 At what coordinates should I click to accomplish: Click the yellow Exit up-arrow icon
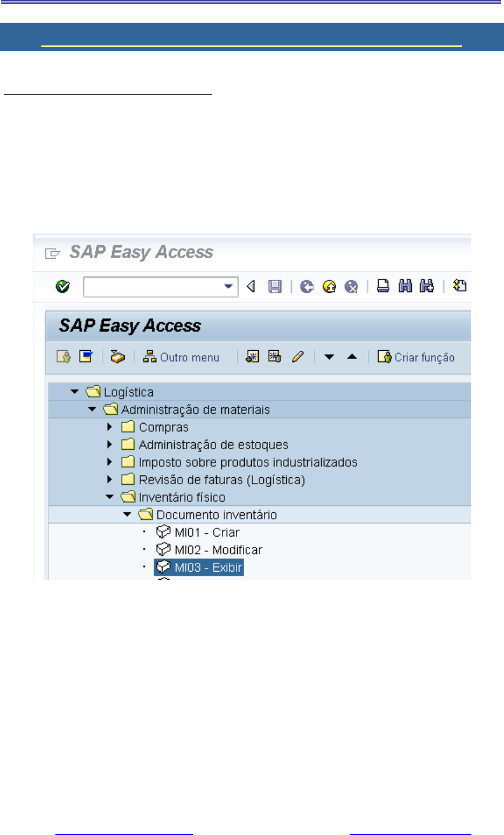[x=329, y=287]
